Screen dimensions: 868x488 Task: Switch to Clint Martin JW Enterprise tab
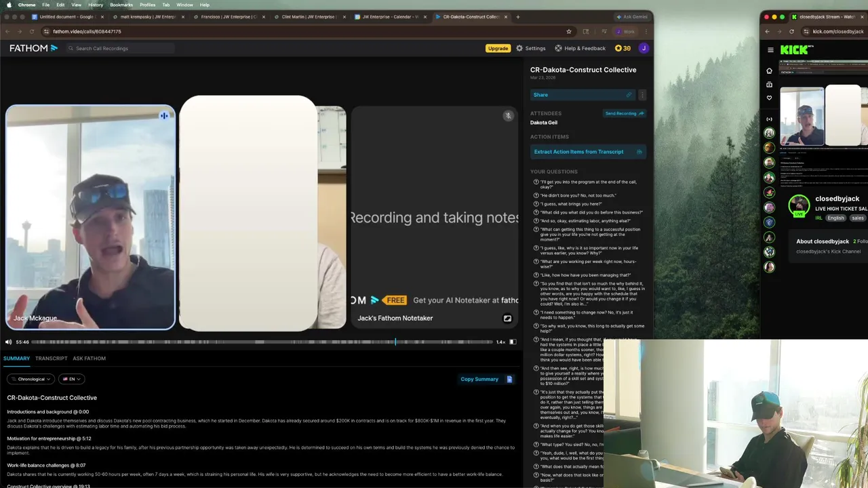(x=309, y=16)
